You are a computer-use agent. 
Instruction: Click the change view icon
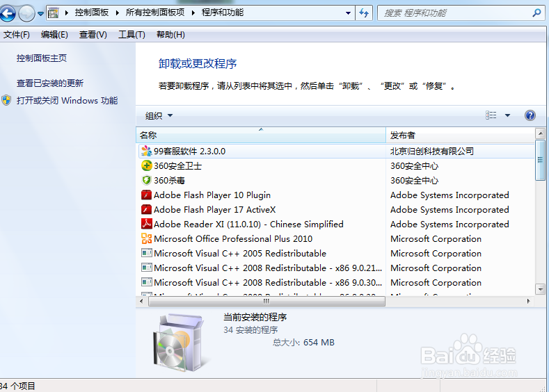491,115
